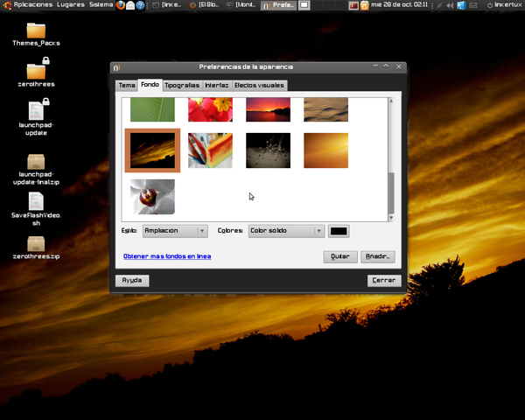Choose the green leaf wallpaper thumbnail
The height and width of the screenshot is (420, 525).
point(152,109)
